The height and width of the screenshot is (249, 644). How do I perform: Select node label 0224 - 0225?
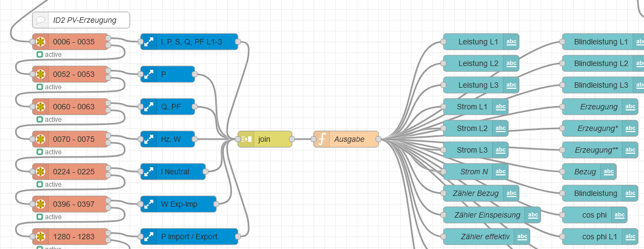[74, 172]
